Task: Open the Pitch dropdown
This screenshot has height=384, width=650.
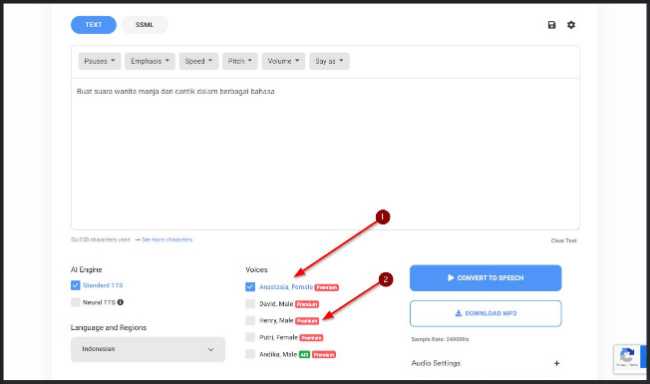Action: pyautogui.click(x=240, y=61)
